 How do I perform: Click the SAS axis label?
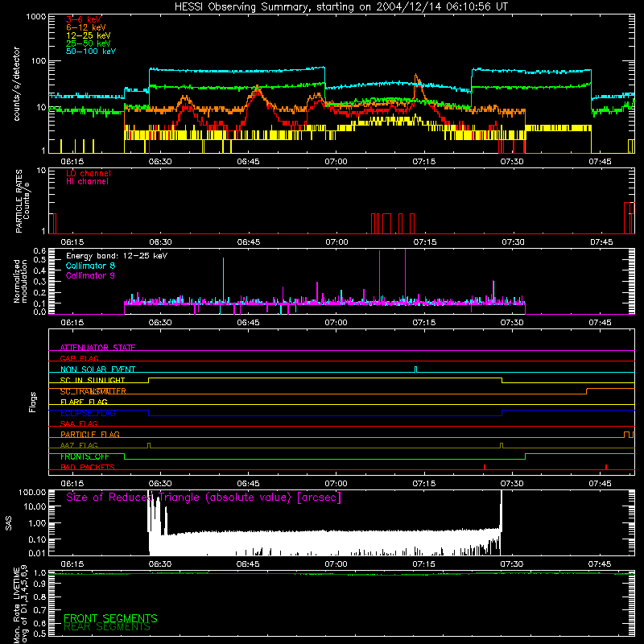[x=9, y=523]
